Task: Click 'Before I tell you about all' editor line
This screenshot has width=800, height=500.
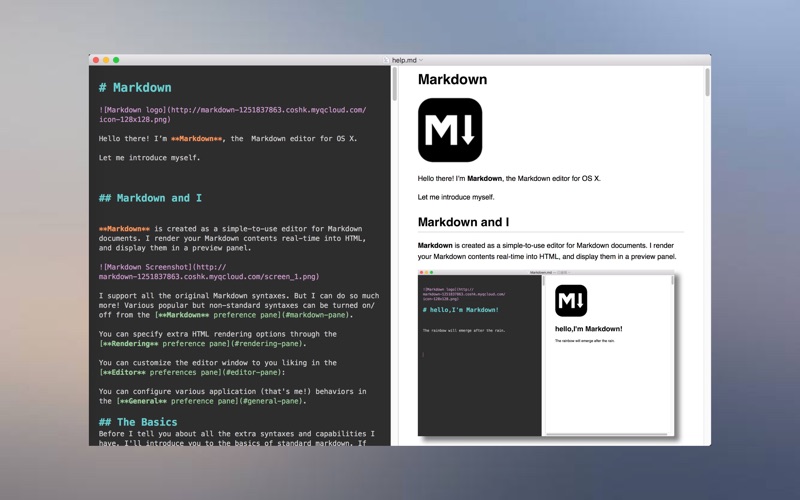Action: [x=237, y=434]
